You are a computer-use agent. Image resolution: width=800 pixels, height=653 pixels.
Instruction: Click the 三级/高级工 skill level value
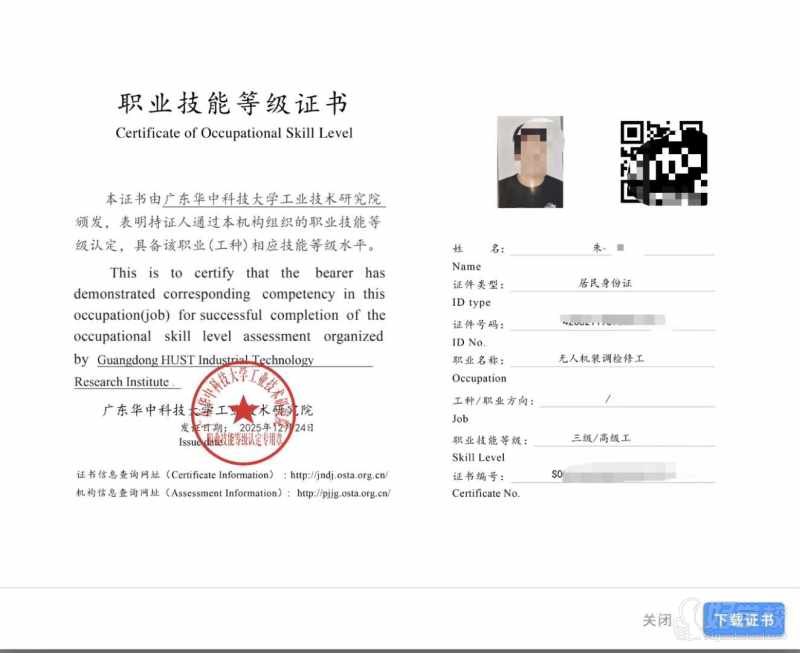pyautogui.click(x=600, y=438)
